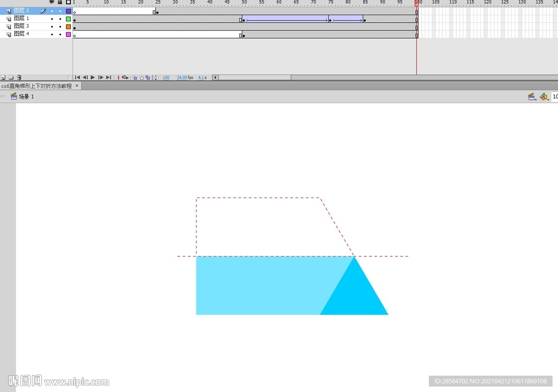The image size is (558, 392).
Task: Click the layer icon of 图层 4
Action: pyautogui.click(x=9, y=34)
